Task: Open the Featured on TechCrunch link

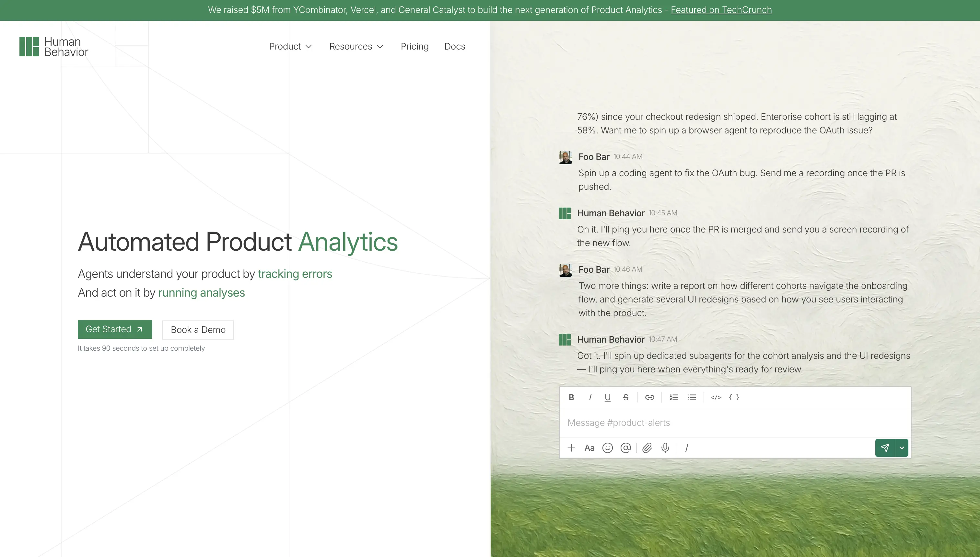Action: click(x=721, y=10)
